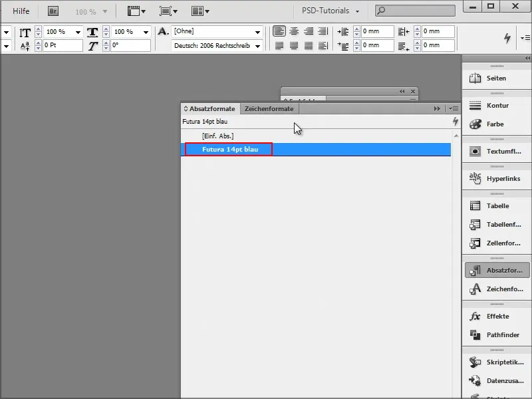The image size is (532, 399).
Task: Open the Textumfluss panel
Action: [x=496, y=152]
